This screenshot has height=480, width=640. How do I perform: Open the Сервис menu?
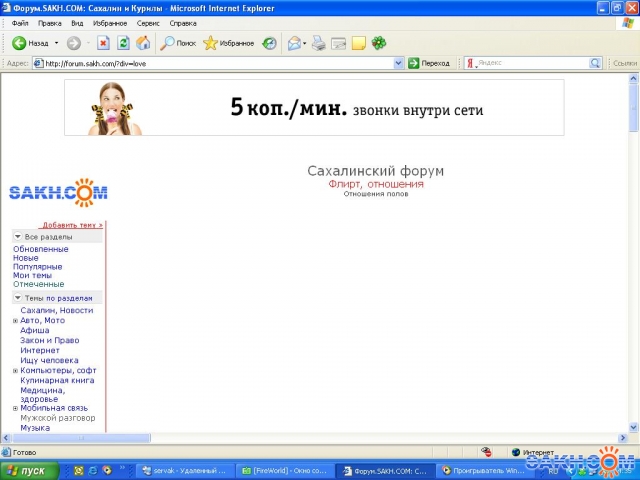tap(148, 22)
